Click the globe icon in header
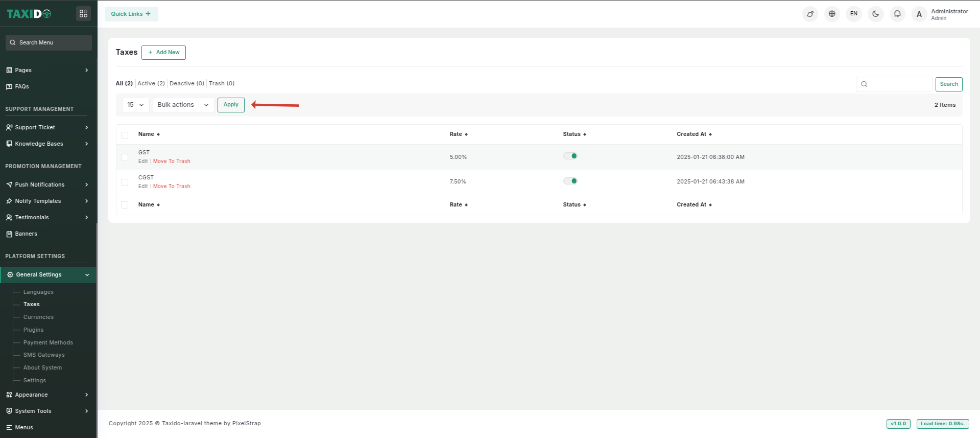Image resolution: width=980 pixels, height=438 pixels. [x=832, y=14]
